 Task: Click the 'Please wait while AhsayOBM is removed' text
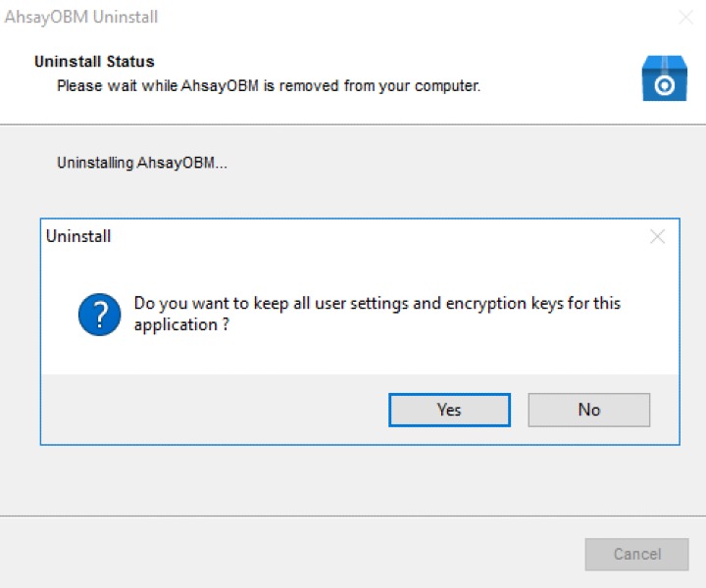point(269,85)
